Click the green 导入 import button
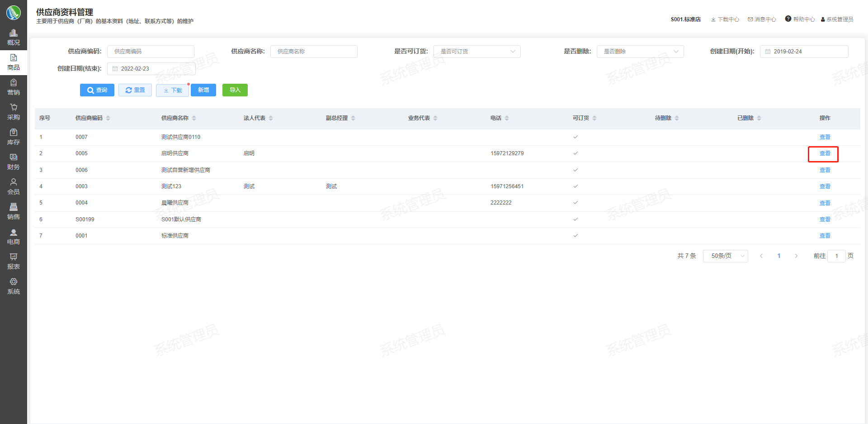868x424 pixels. pyautogui.click(x=235, y=90)
